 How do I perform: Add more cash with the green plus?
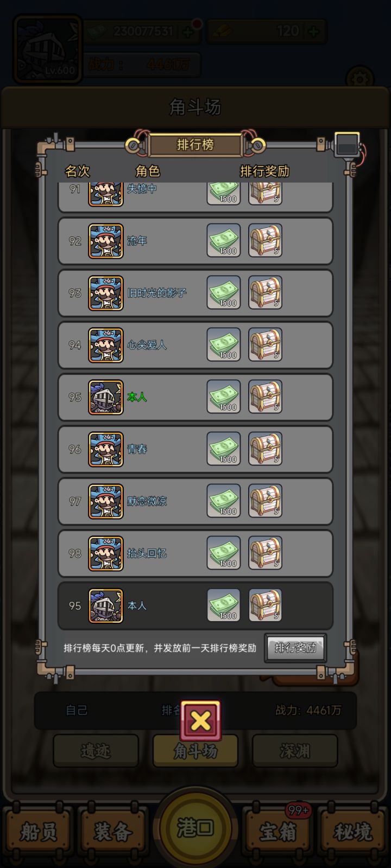point(188,31)
